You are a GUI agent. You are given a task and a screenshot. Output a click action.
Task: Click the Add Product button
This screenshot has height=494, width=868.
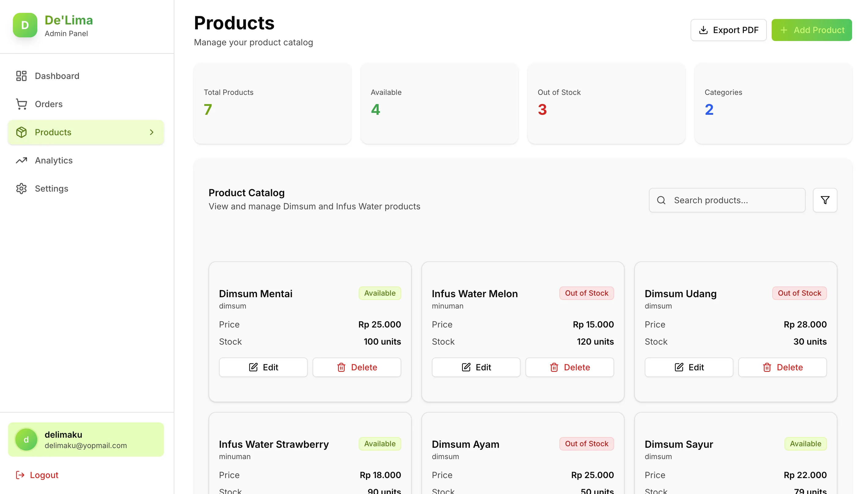tap(812, 30)
